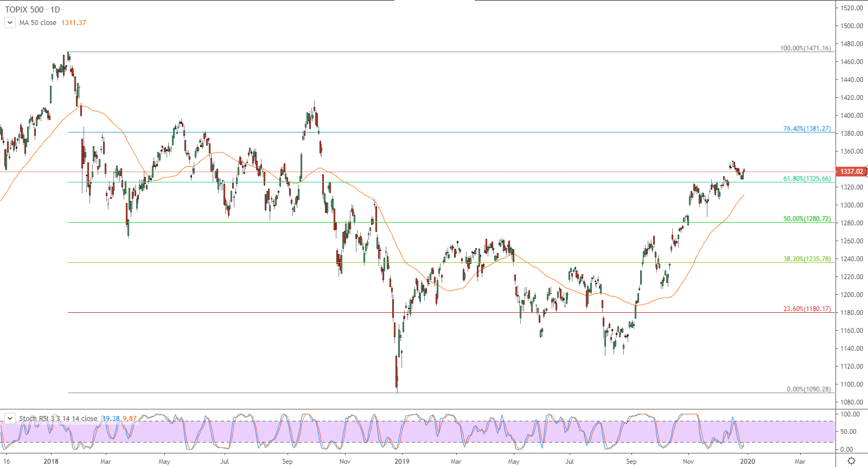Screen dimensions: 868x467
Task: Click the 2019 label on time axis
Action: pos(402,462)
